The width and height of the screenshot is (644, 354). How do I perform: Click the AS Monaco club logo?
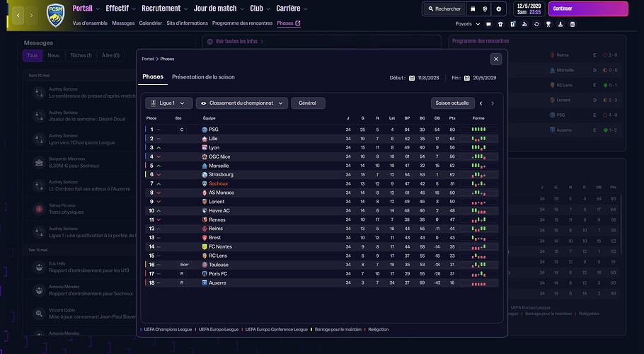coord(205,193)
